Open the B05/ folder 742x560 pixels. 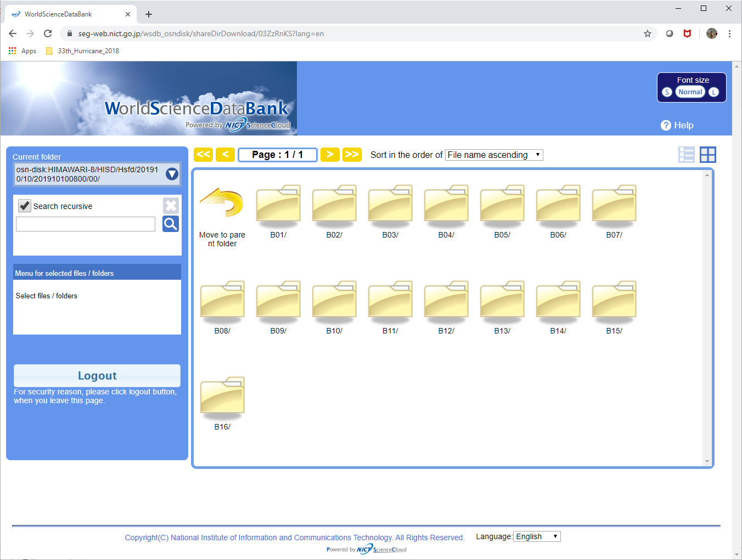point(502,207)
